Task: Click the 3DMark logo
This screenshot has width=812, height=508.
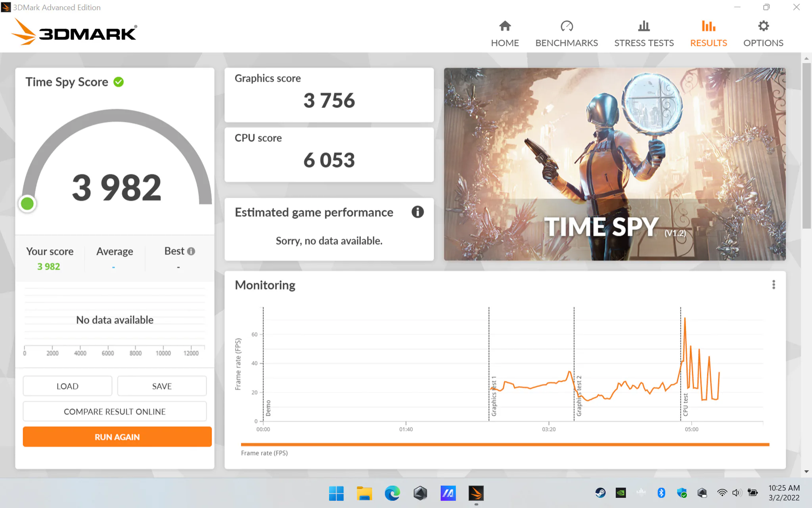Action: 74,32
